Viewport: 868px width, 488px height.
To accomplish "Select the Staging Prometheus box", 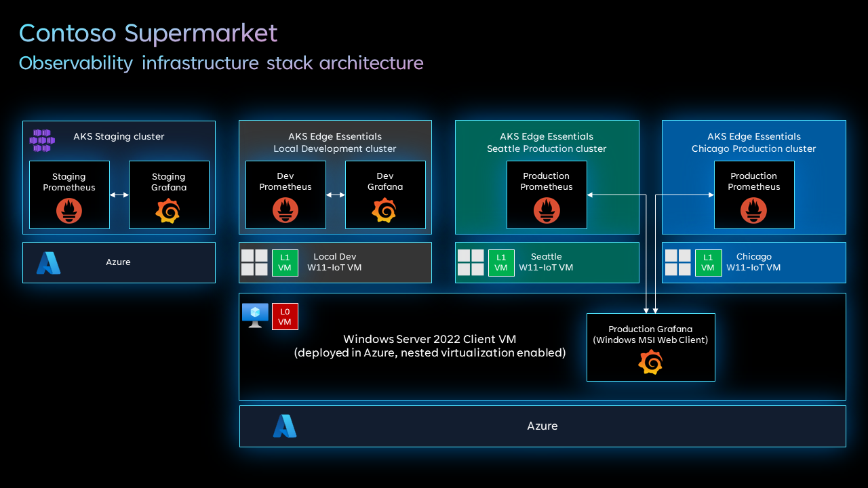I will (x=69, y=195).
